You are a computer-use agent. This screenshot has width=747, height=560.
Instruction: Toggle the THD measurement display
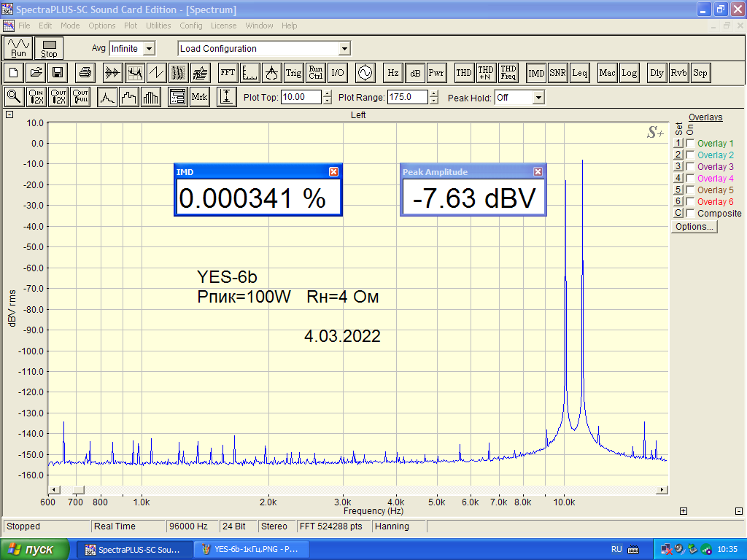click(x=463, y=73)
